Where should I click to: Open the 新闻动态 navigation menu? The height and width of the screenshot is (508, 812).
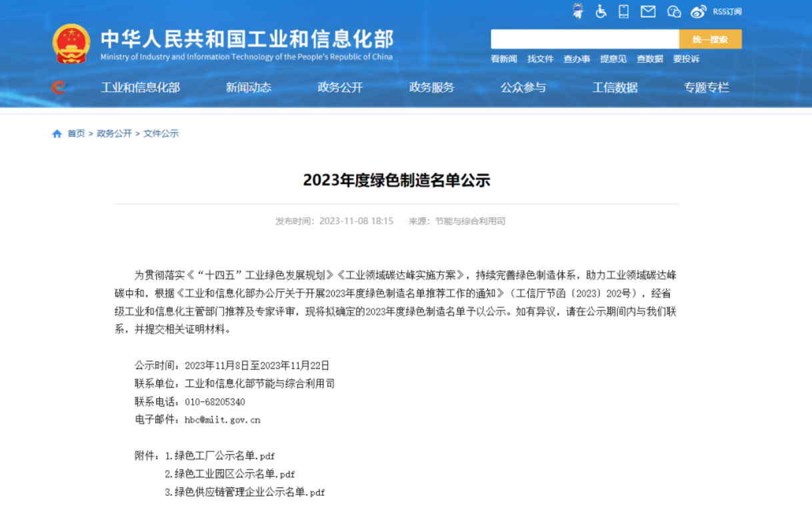pos(249,87)
